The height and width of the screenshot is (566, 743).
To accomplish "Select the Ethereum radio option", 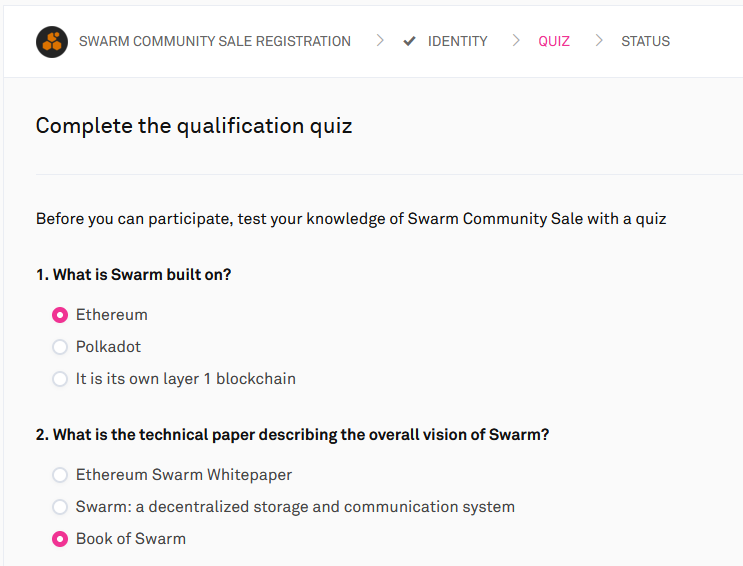I will [60, 315].
